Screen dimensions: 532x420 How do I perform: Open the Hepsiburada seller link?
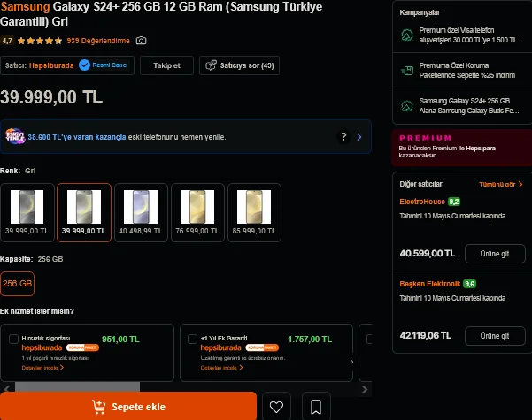[51, 65]
